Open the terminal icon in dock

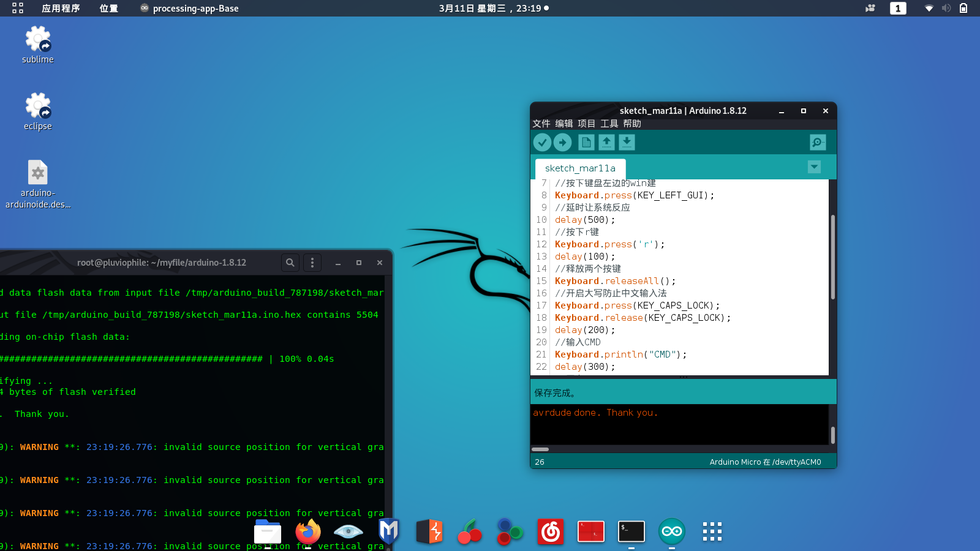pos(631,531)
